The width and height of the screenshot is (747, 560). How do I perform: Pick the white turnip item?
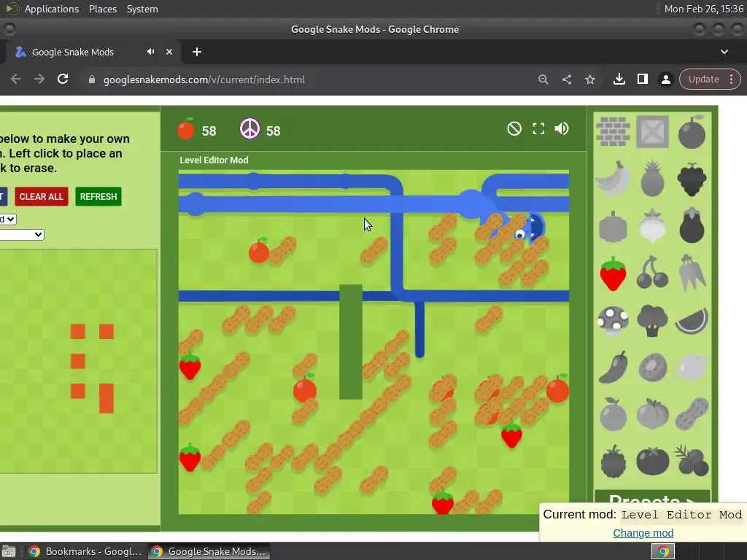click(x=652, y=226)
